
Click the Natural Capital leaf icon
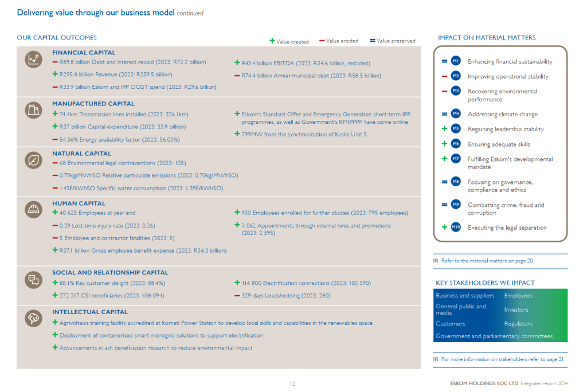click(x=33, y=160)
